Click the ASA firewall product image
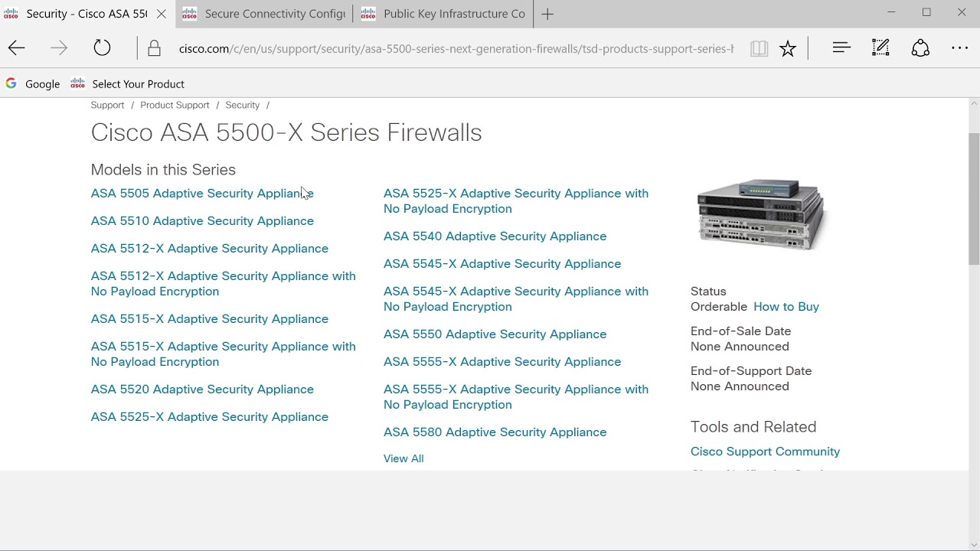980x551 pixels. tap(761, 214)
